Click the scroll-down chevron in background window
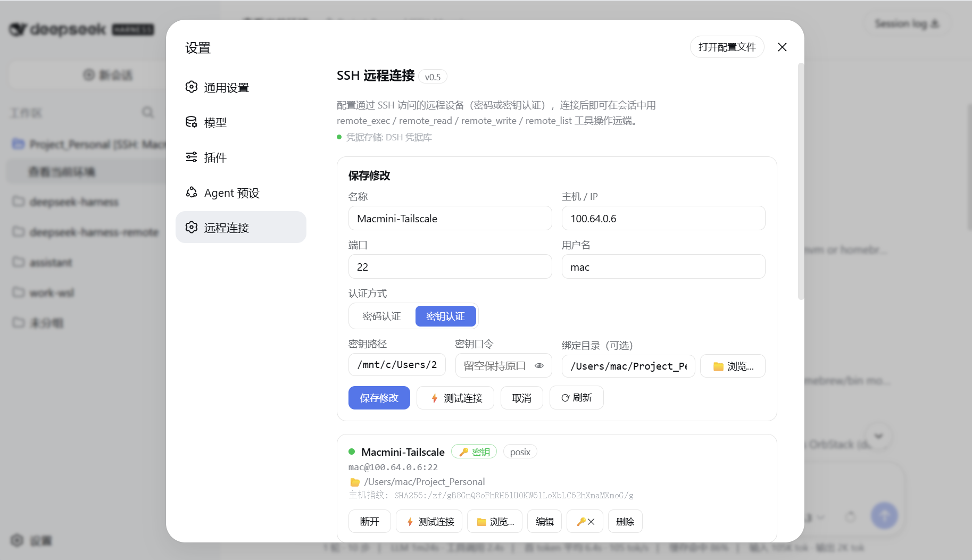This screenshot has height=560, width=972. [878, 437]
